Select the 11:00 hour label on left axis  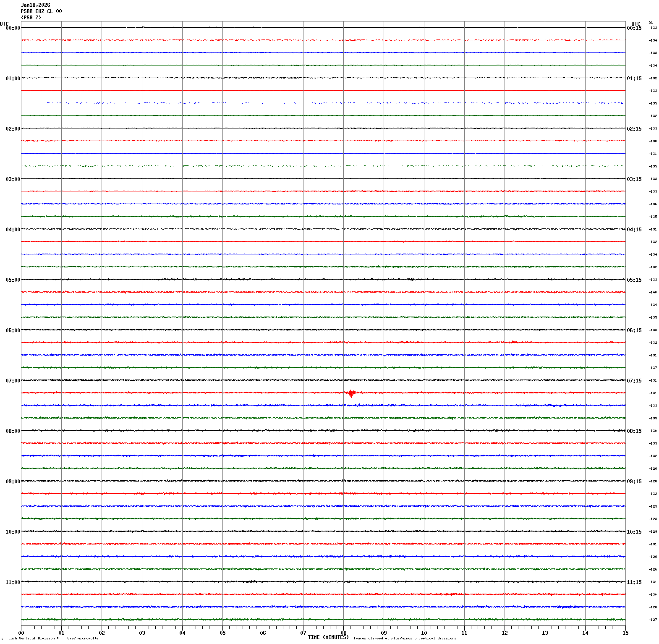13,582
